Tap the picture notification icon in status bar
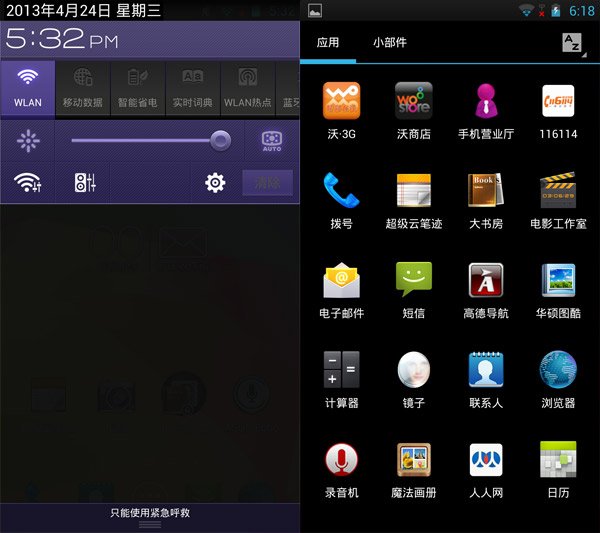Viewport: 600px width, 533px height. pos(315,11)
